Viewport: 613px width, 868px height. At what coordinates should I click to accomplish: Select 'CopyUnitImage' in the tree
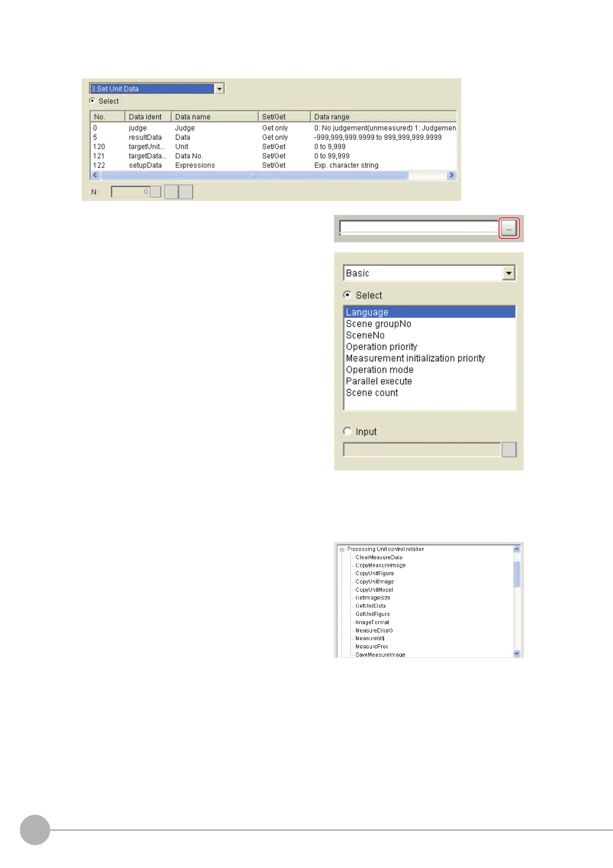[x=374, y=581]
